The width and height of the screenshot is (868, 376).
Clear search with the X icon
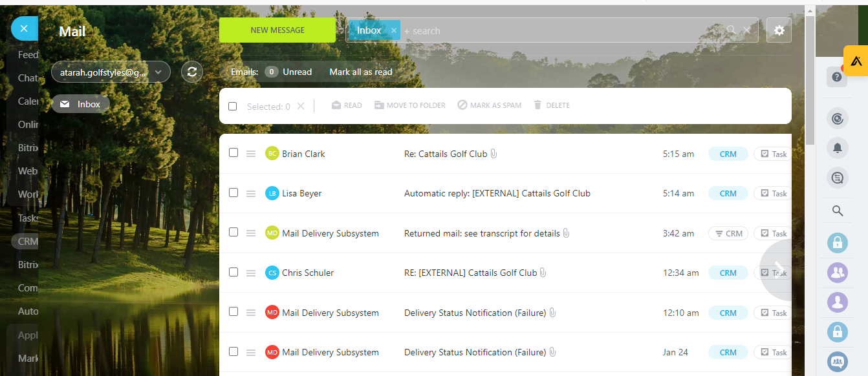pyautogui.click(x=747, y=30)
